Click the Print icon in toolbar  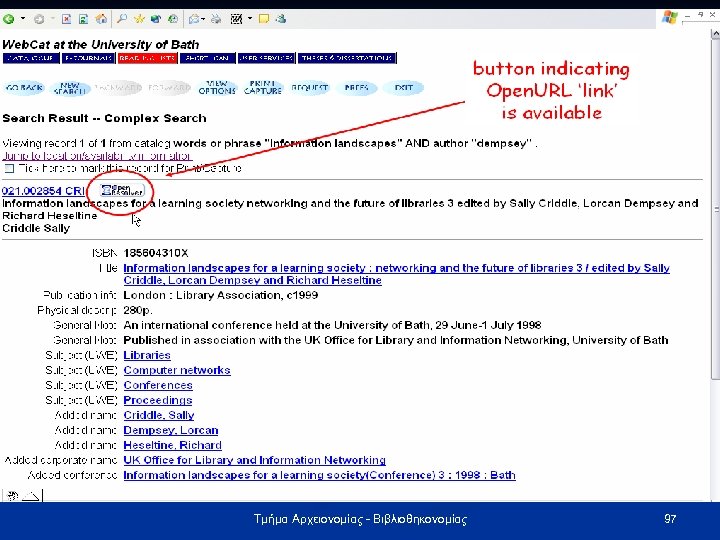coord(216,19)
